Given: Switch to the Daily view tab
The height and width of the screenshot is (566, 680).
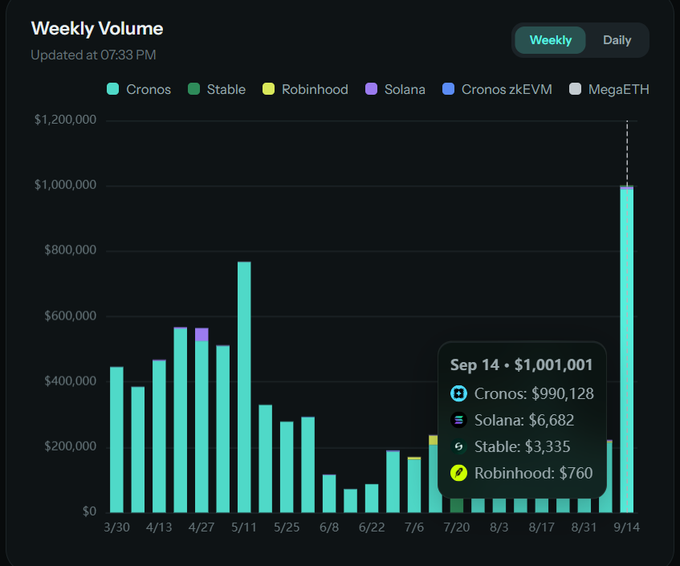Looking at the screenshot, I should [x=617, y=40].
